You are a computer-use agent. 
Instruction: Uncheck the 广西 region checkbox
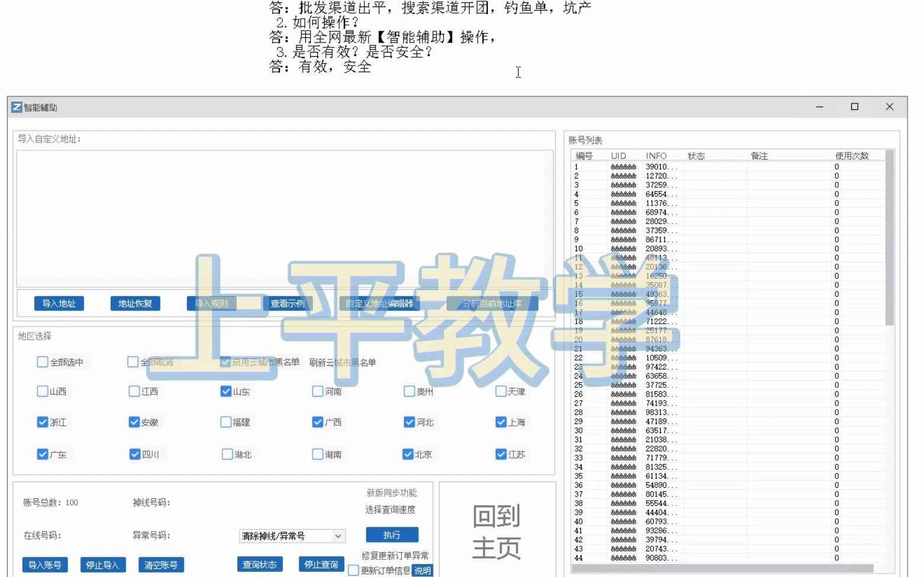click(x=318, y=422)
